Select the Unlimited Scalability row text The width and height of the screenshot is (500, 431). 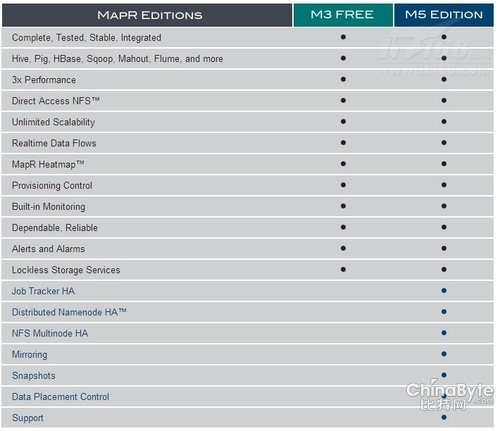tap(53, 122)
